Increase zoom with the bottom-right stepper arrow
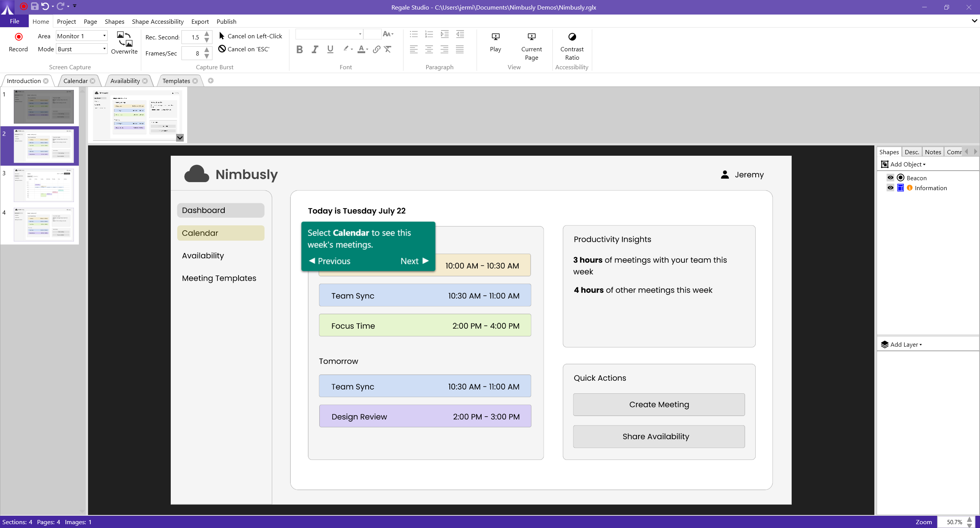 click(x=970, y=519)
